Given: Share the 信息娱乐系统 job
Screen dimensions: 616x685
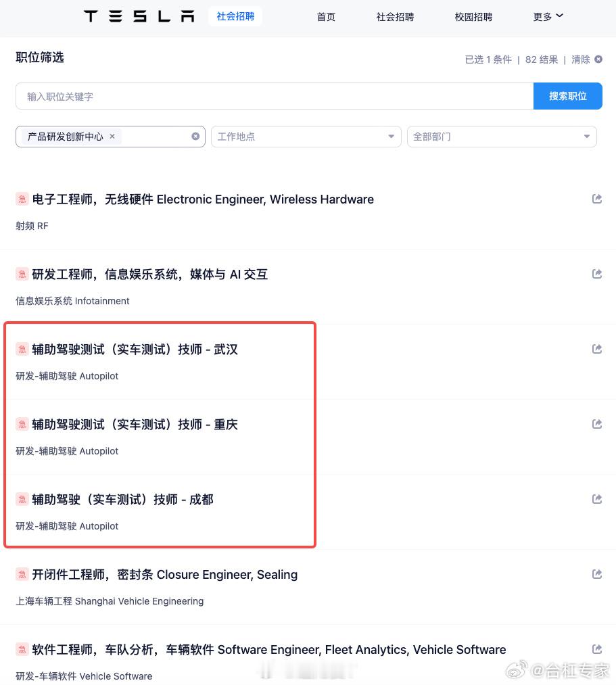Looking at the screenshot, I should click(x=597, y=274).
